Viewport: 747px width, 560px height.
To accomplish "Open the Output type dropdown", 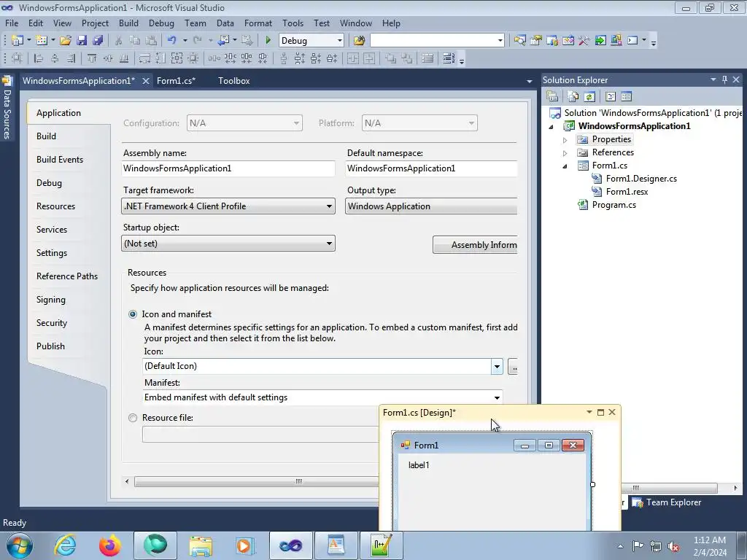I will point(431,206).
